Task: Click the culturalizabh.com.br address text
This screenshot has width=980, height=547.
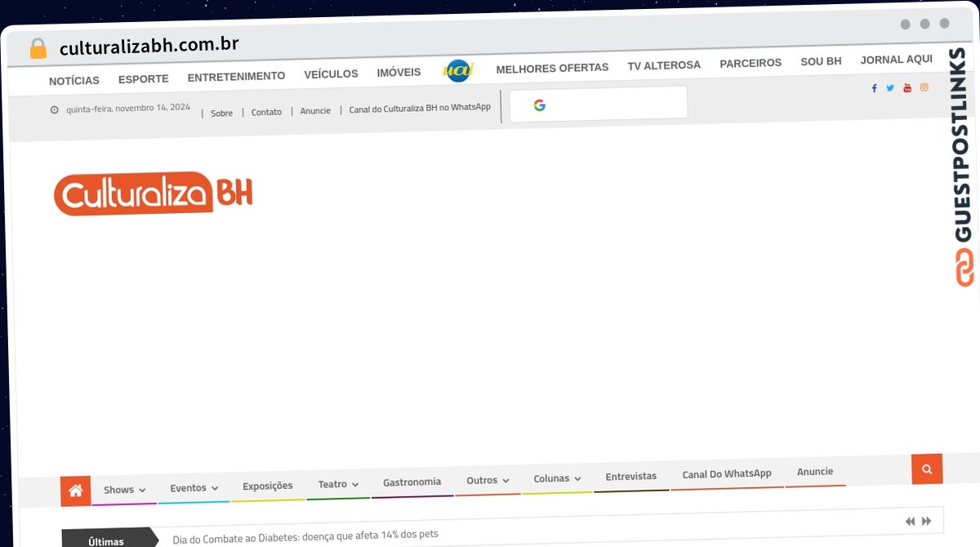Action: [149, 46]
